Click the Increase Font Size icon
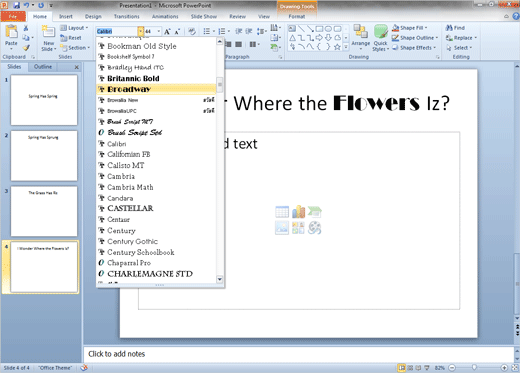 (167, 31)
